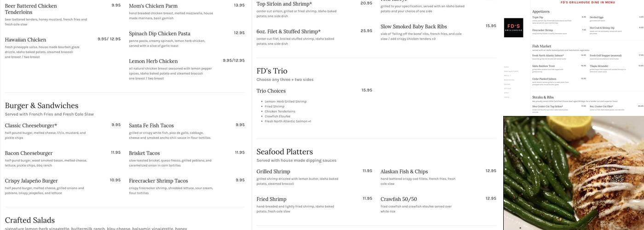This screenshot has height=230, width=644.
Task: Open the Gift Cards sidebar link
Action: (x=507, y=88)
